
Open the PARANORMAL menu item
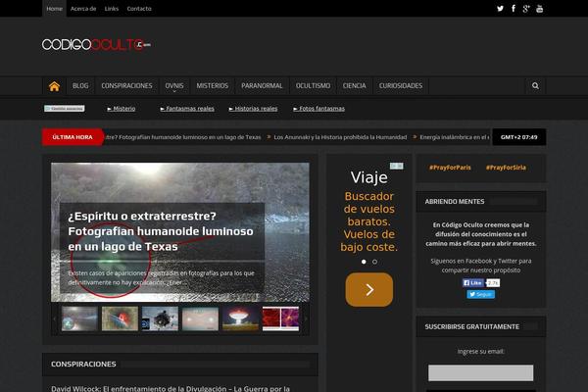(262, 86)
